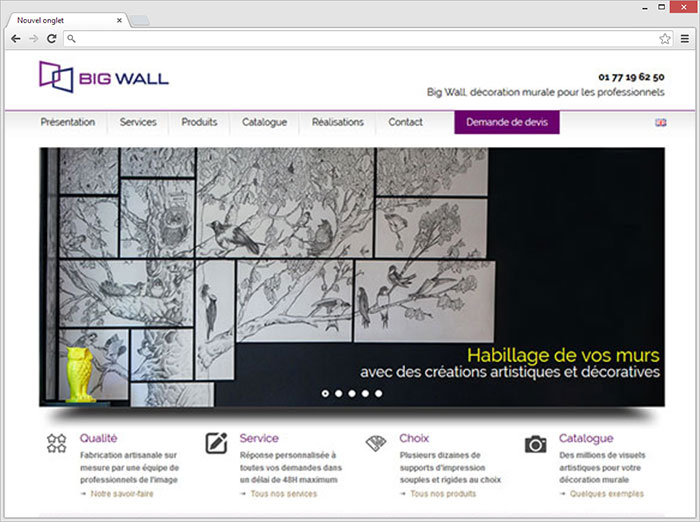Click the Service pencil edit icon
Image resolution: width=700 pixels, height=522 pixels.
click(216, 444)
